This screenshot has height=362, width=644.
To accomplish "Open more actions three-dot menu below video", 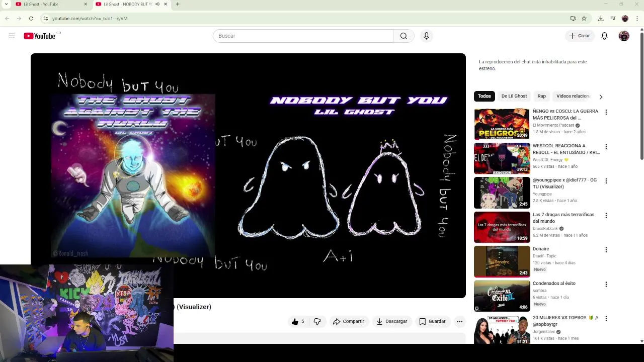I will [x=459, y=321].
